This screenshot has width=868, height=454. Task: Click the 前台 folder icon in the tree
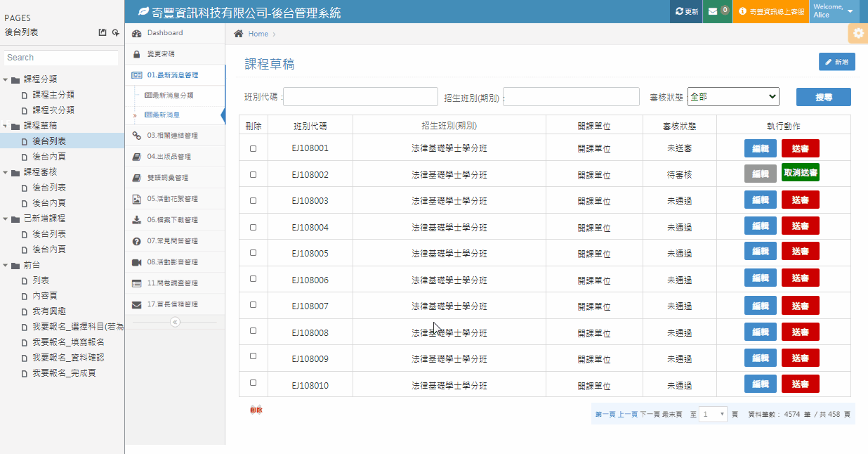pyautogui.click(x=15, y=265)
